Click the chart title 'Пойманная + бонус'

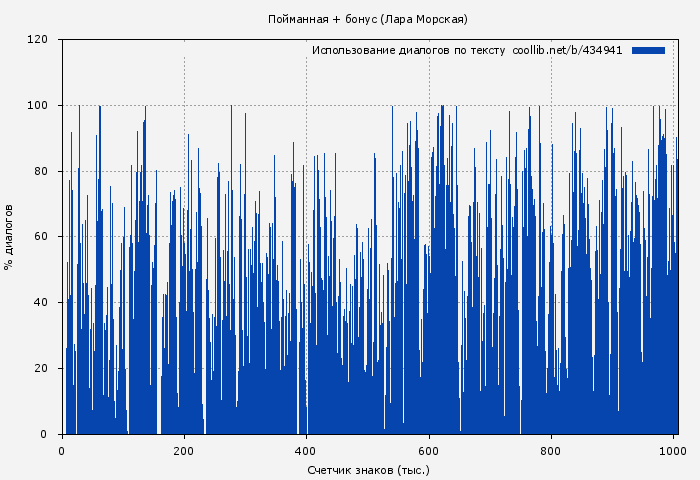coord(323,19)
